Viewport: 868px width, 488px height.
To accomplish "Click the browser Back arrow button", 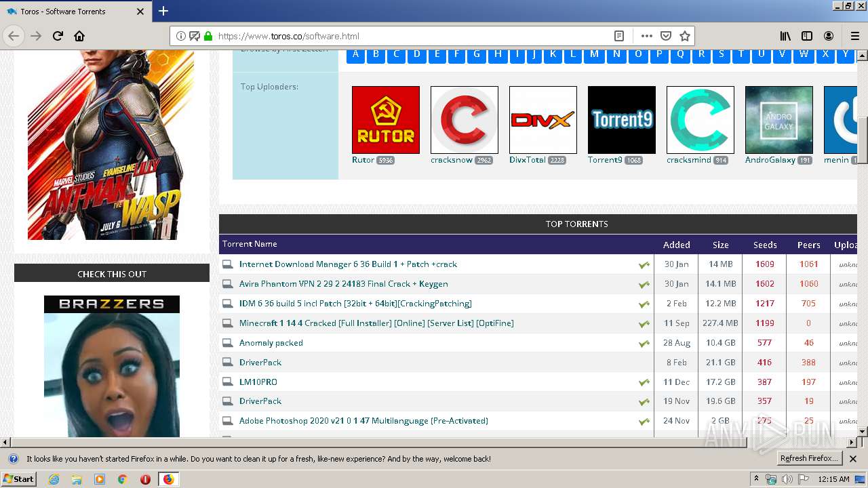I will (14, 36).
